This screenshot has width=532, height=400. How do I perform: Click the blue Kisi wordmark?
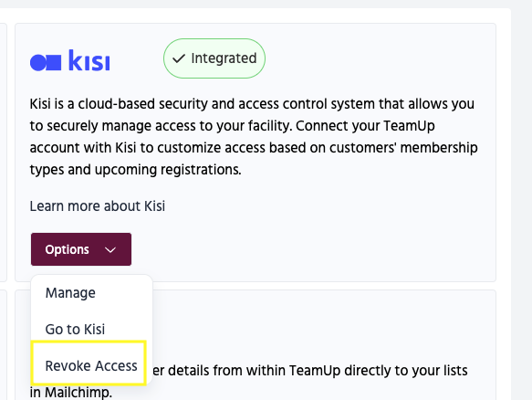pos(89,60)
